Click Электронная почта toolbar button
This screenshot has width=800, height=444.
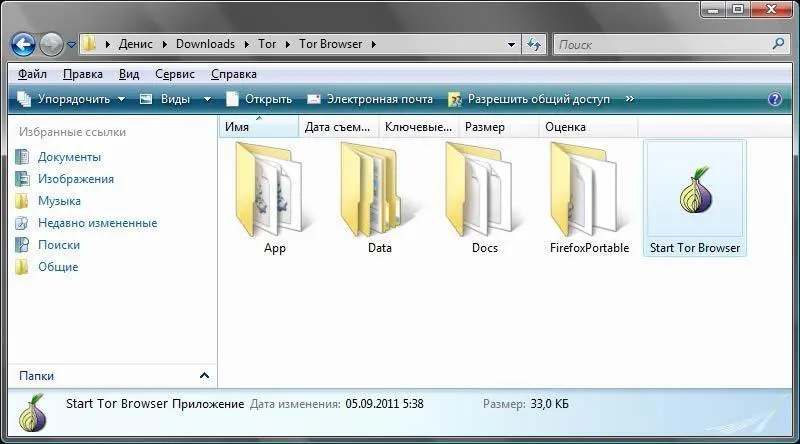click(x=370, y=99)
